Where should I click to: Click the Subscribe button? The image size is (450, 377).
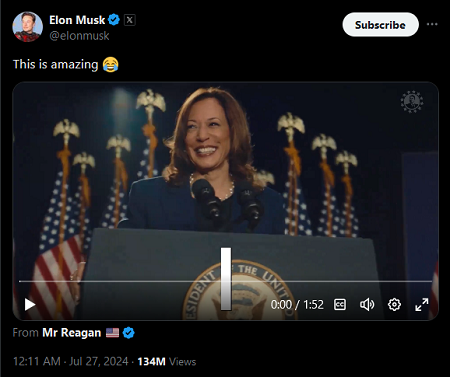380,25
